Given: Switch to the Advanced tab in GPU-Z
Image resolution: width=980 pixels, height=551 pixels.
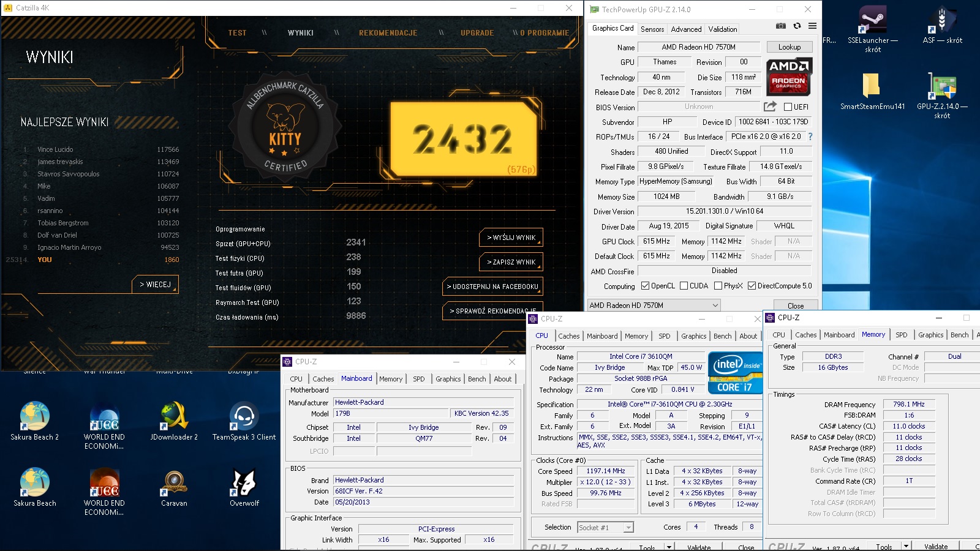Looking at the screenshot, I should (686, 29).
